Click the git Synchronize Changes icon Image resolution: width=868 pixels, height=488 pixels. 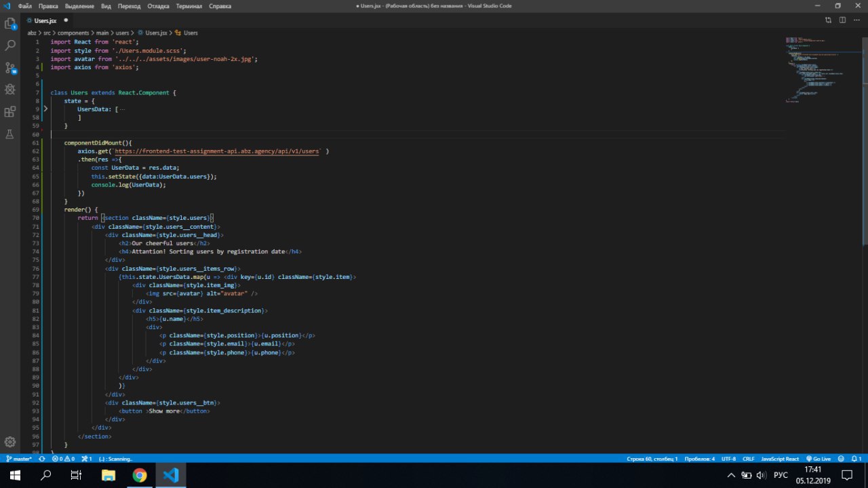(x=42, y=459)
